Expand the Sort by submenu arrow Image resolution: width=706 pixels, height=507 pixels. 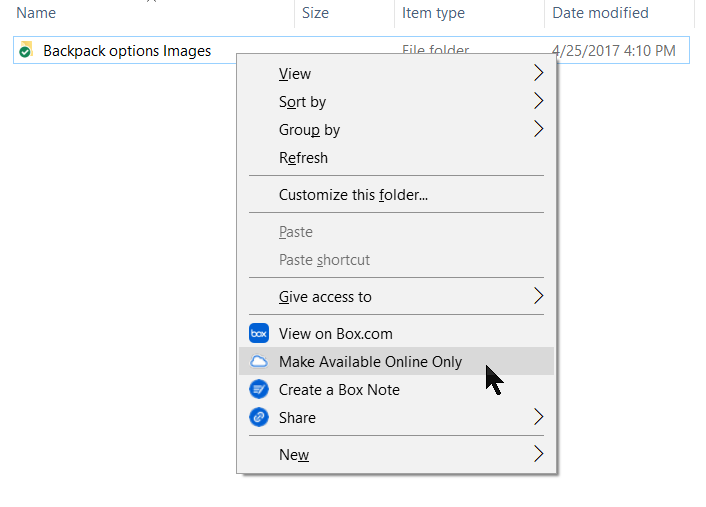click(x=538, y=102)
